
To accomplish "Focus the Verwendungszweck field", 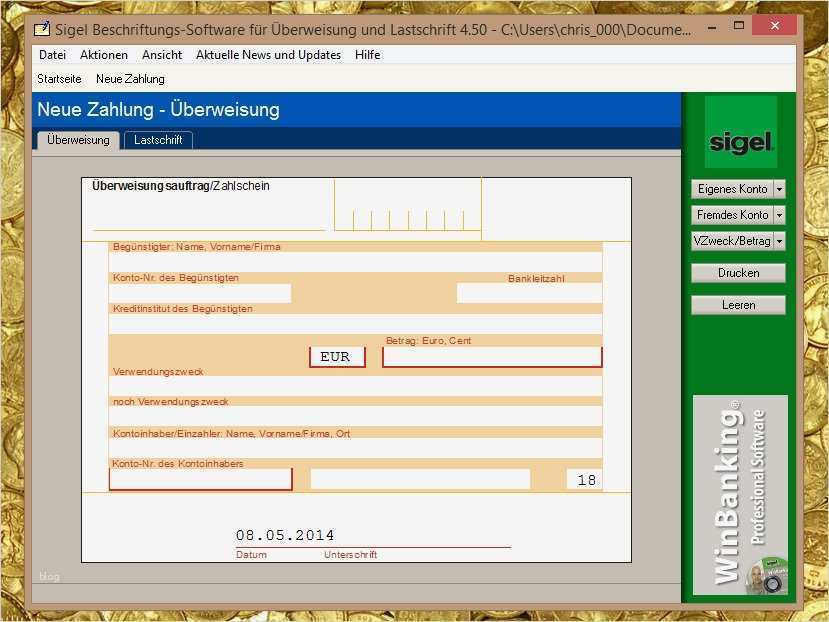I will tap(355, 386).
